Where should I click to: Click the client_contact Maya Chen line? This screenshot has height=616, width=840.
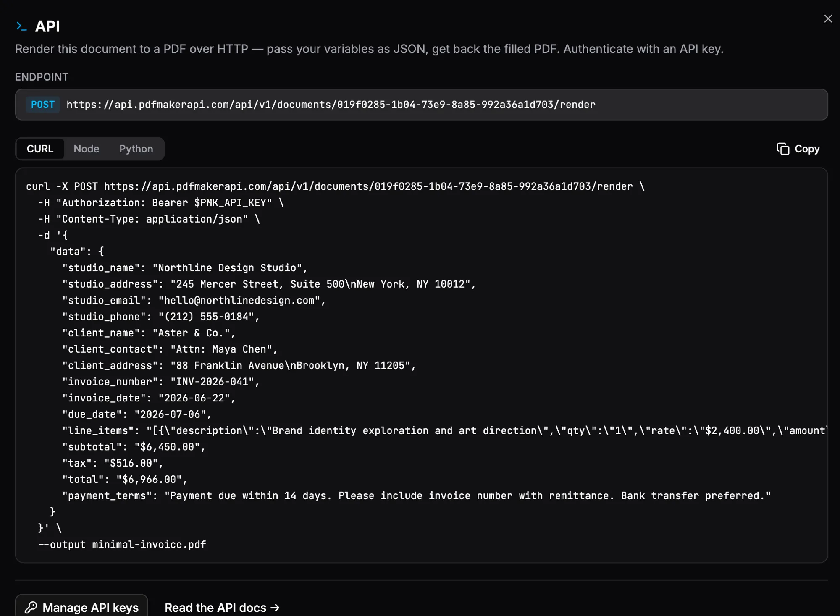(x=170, y=349)
